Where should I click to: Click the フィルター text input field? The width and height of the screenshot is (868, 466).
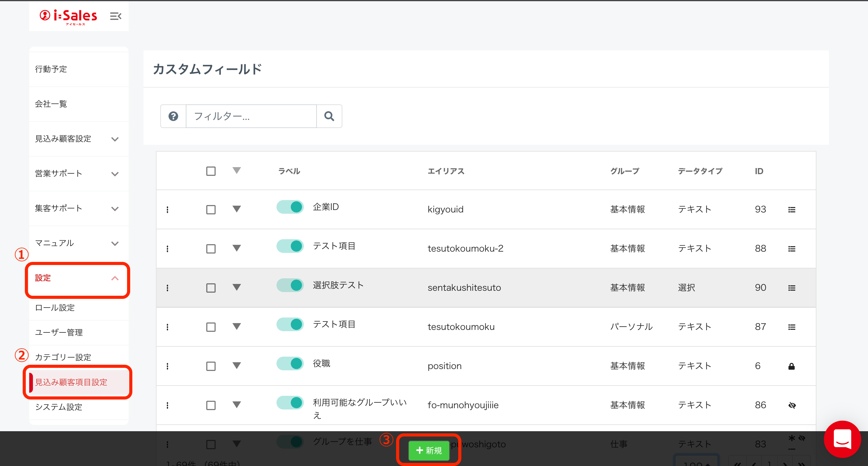click(251, 116)
